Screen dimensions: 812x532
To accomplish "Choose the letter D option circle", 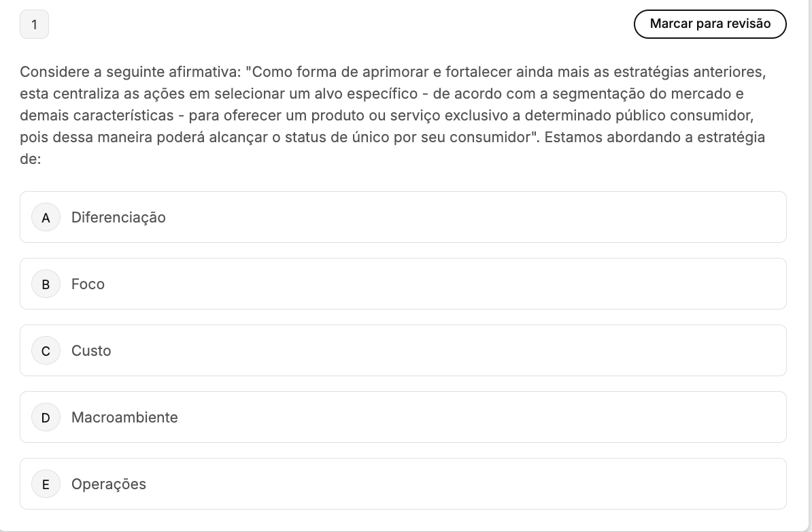I will coord(46,418).
